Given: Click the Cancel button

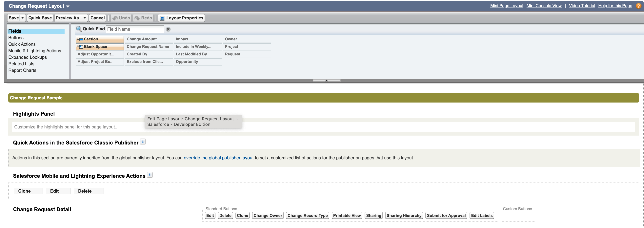Looking at the screenshot, I should pos(97,18).
